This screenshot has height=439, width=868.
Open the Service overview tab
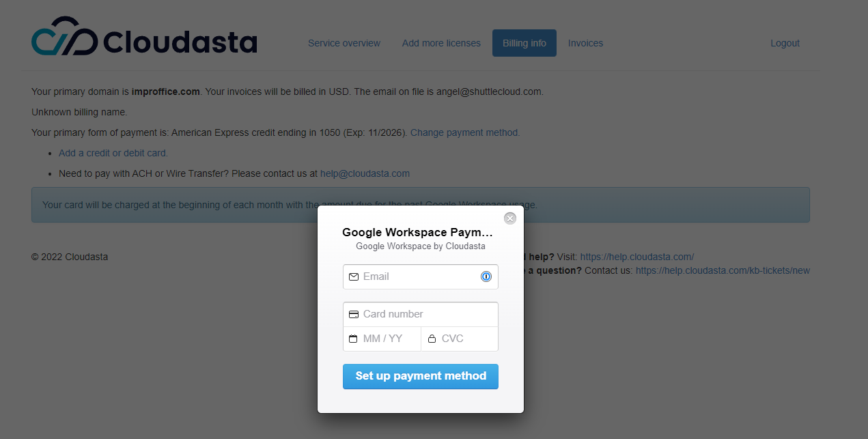[344, 43]
